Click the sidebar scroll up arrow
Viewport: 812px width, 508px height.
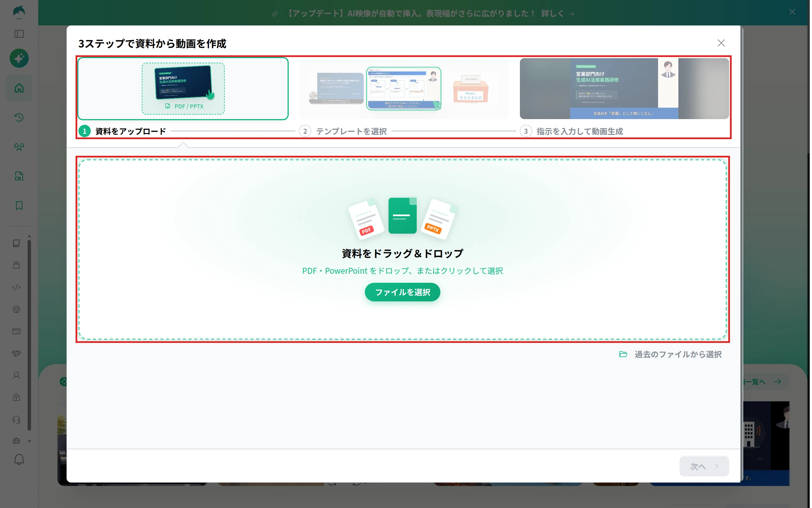(29, 236)
